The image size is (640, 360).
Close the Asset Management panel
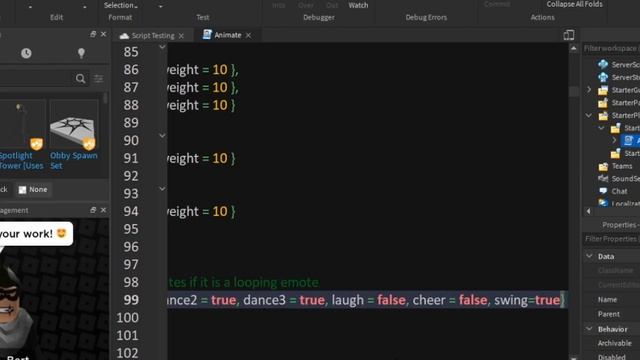(x=103, y=210)
